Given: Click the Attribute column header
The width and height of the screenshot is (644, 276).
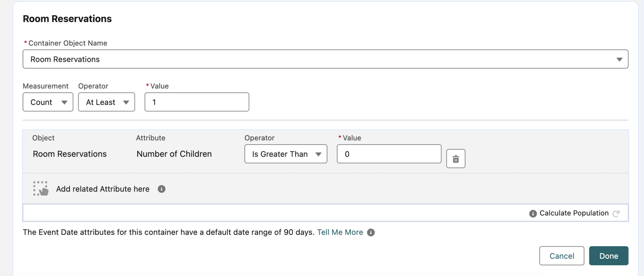Looking at the screenshot, I should [x=151, y=138].
